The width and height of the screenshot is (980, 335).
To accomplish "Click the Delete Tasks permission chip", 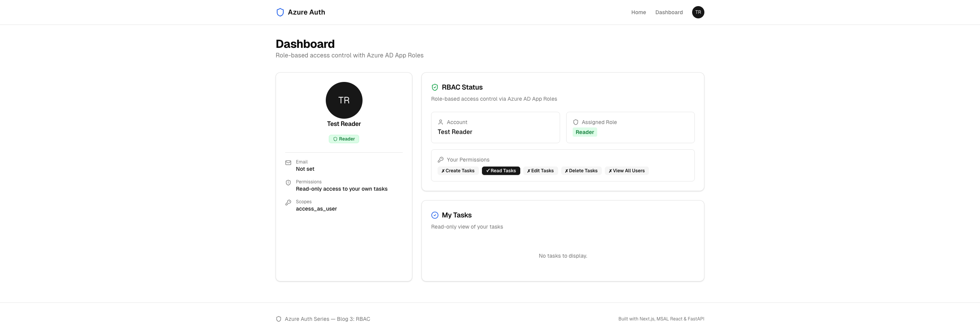I will [x=581, y=171].
